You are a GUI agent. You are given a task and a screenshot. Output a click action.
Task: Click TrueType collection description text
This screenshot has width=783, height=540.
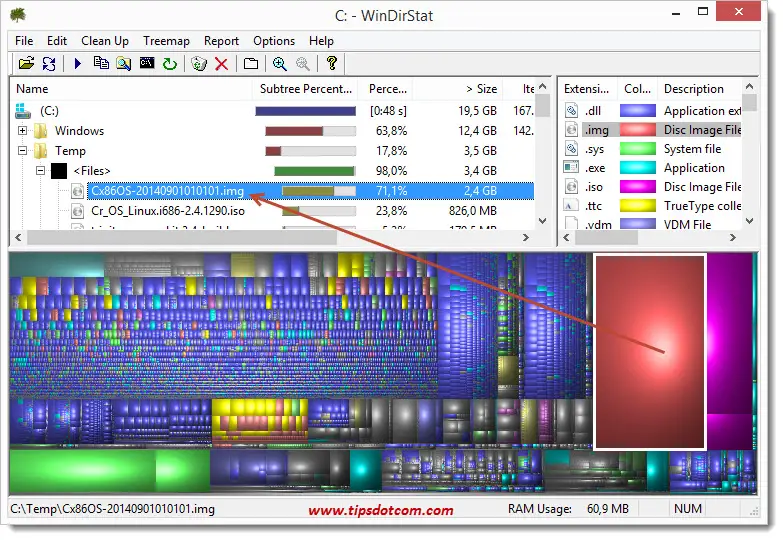[703, 206]
